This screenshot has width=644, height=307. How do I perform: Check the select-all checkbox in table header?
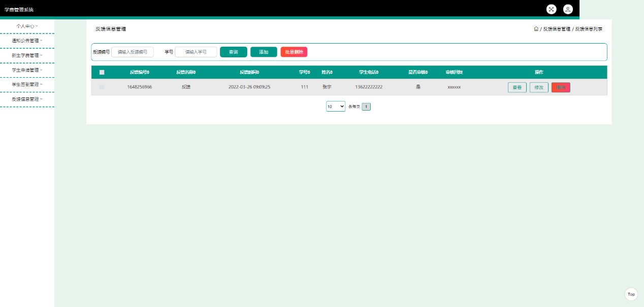[x=102, y=73]
